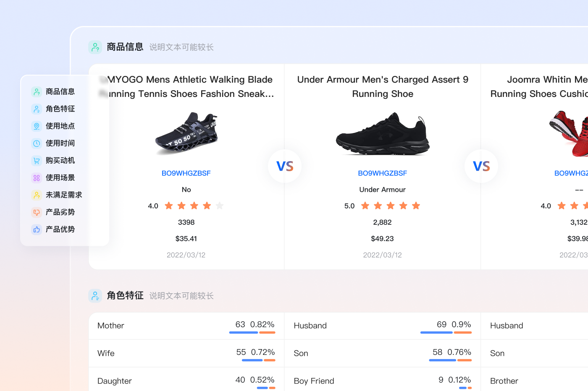Click the 使用地点 location pin icon
This screenshot has width=588, height=391.
(x=37, y=126)
